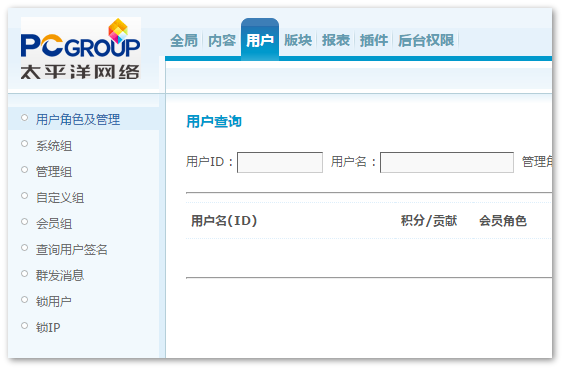
Task: Click the 积分/贡献 column header
Action: tap(429, 220)
